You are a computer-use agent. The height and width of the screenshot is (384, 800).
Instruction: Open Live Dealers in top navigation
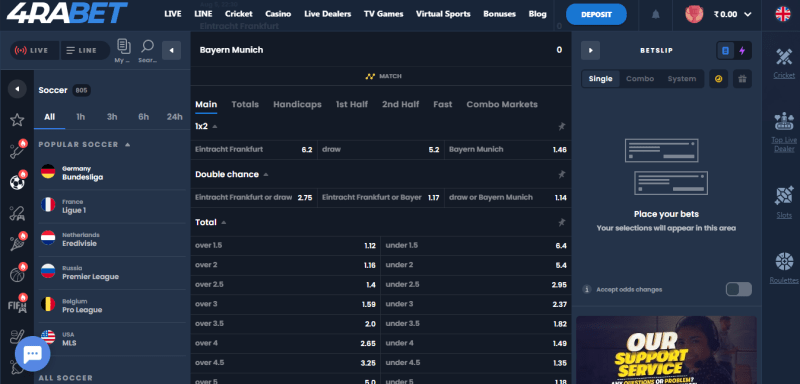(328, 14)
